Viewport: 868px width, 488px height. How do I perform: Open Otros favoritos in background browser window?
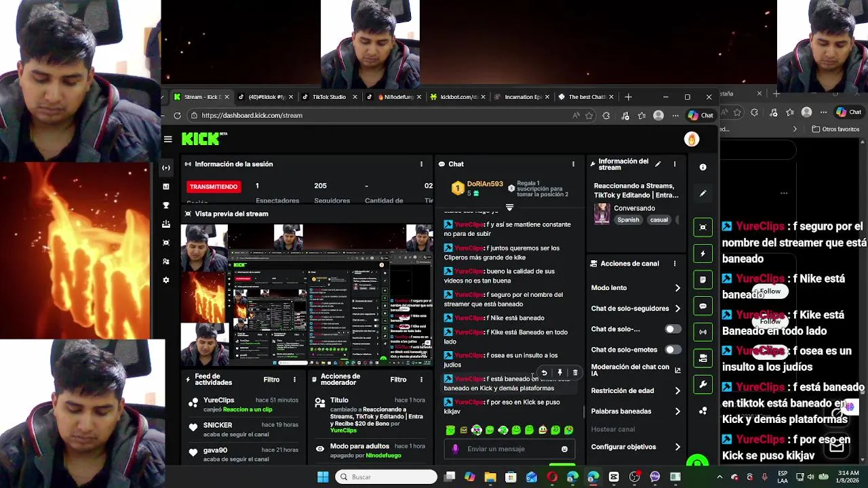click(835, 129)
